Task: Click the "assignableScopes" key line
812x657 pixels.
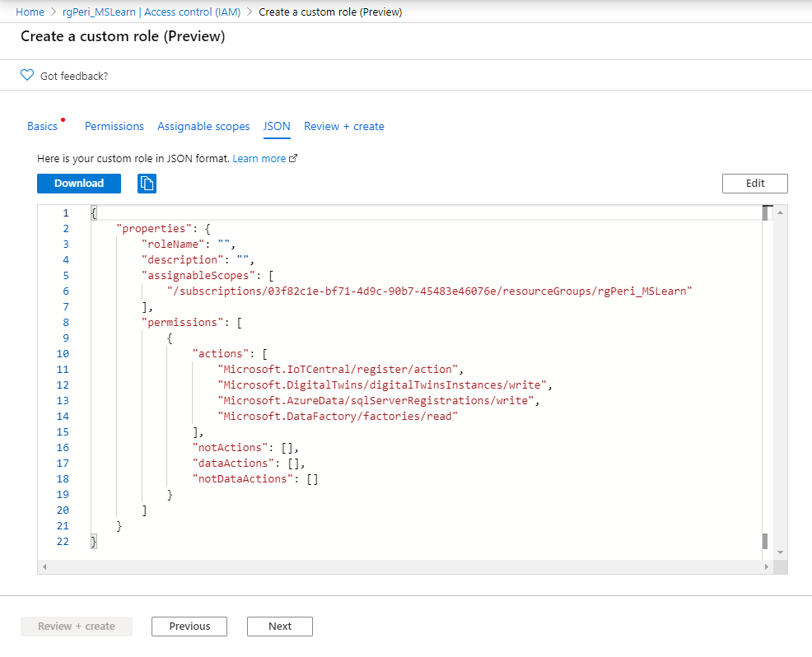Action: [x=208, y=276]
